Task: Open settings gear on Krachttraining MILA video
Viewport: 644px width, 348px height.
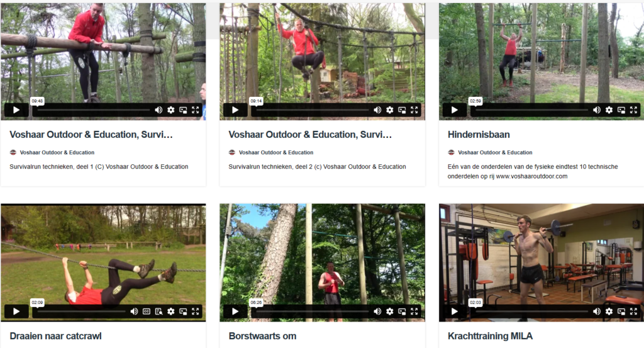Action: point(609,312)
